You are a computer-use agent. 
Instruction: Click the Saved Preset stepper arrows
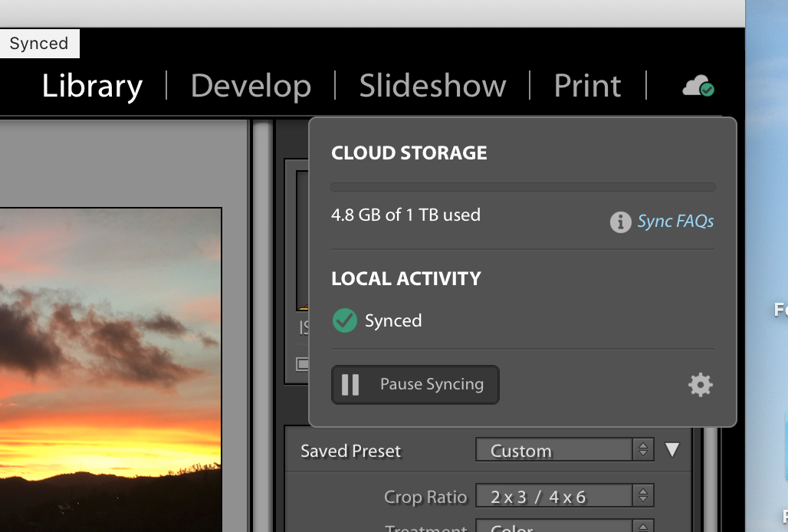[642, 450]
